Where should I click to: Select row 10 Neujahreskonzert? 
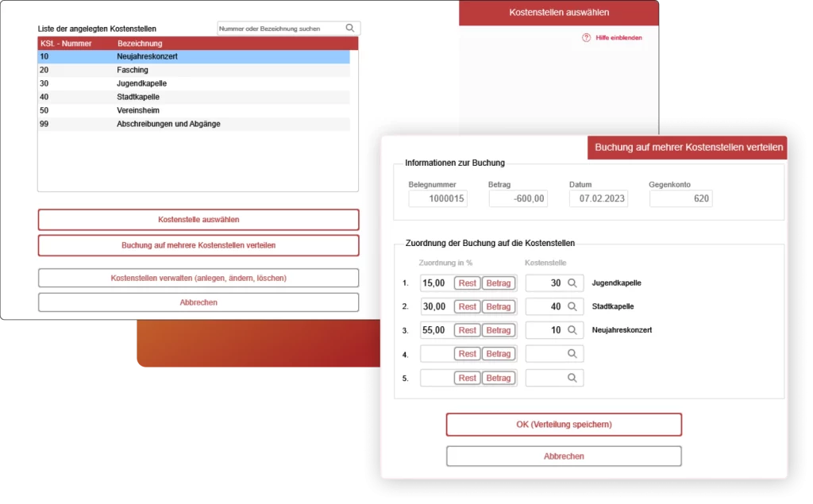pos(194,56)
